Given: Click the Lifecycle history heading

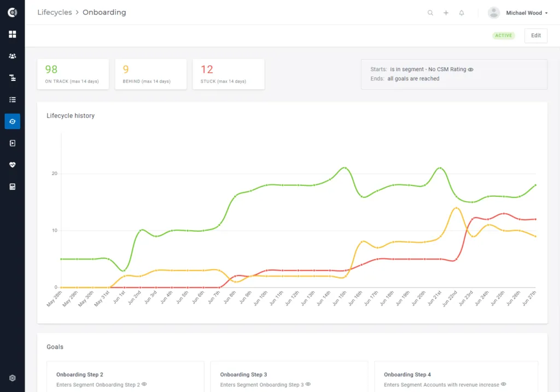Looking at the screenshot, I should 71,116.
